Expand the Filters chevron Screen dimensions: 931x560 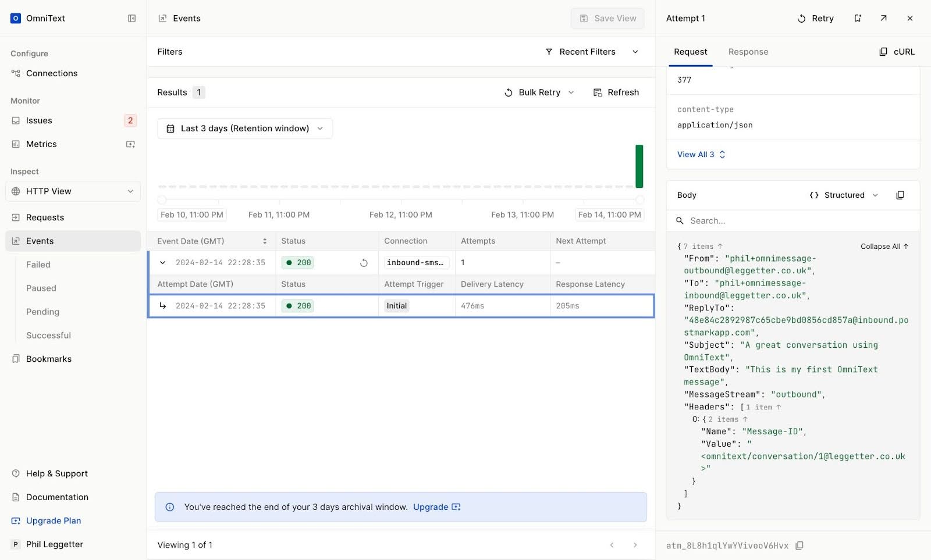[635, 52]
